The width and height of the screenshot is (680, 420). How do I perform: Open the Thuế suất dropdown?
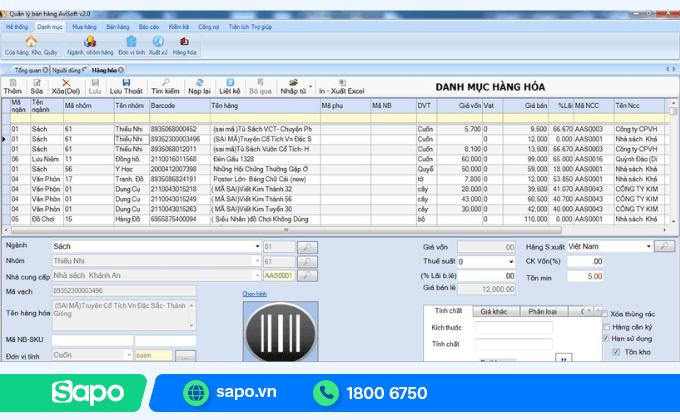[511, 262]
